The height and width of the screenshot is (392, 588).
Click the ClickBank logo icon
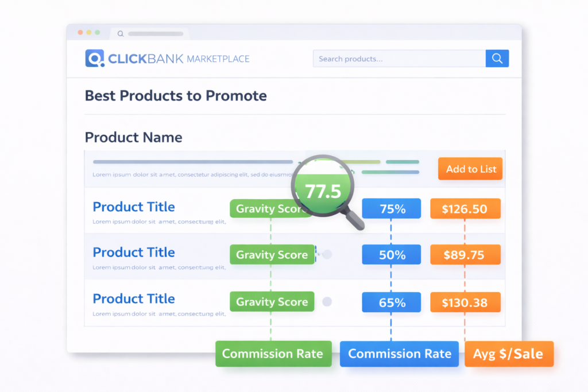coord(94,59)
